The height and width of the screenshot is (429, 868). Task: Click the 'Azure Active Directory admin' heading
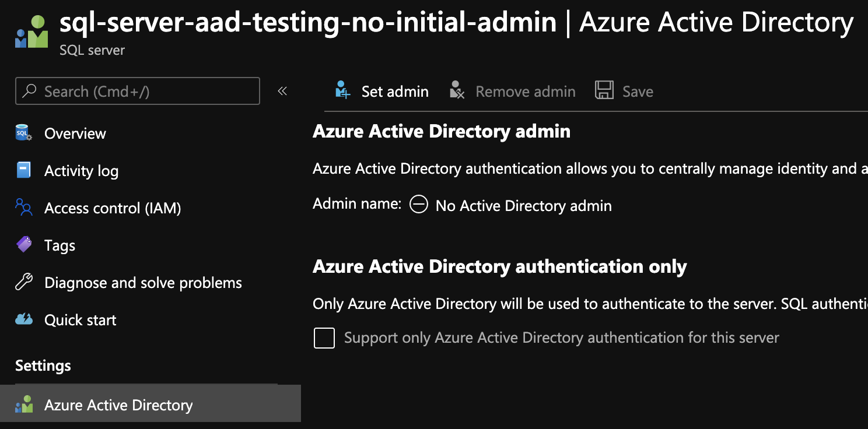click(x=442, y=131)
